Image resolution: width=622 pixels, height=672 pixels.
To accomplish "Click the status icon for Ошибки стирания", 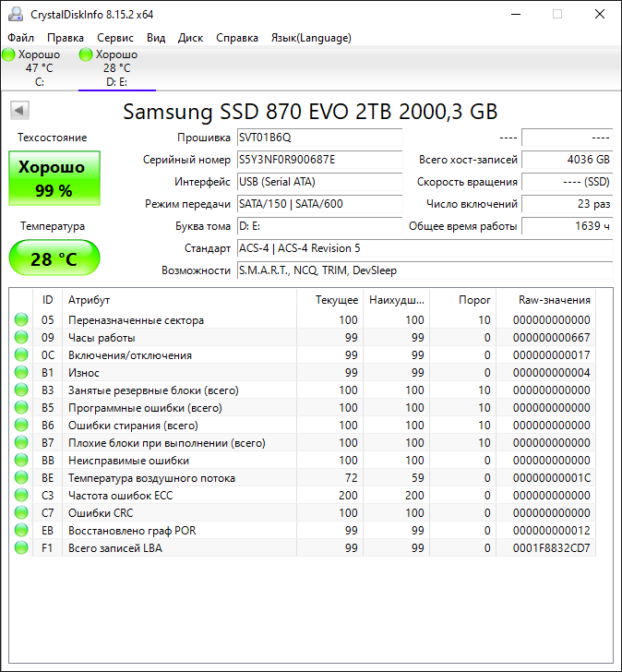I will coord(21,426).
